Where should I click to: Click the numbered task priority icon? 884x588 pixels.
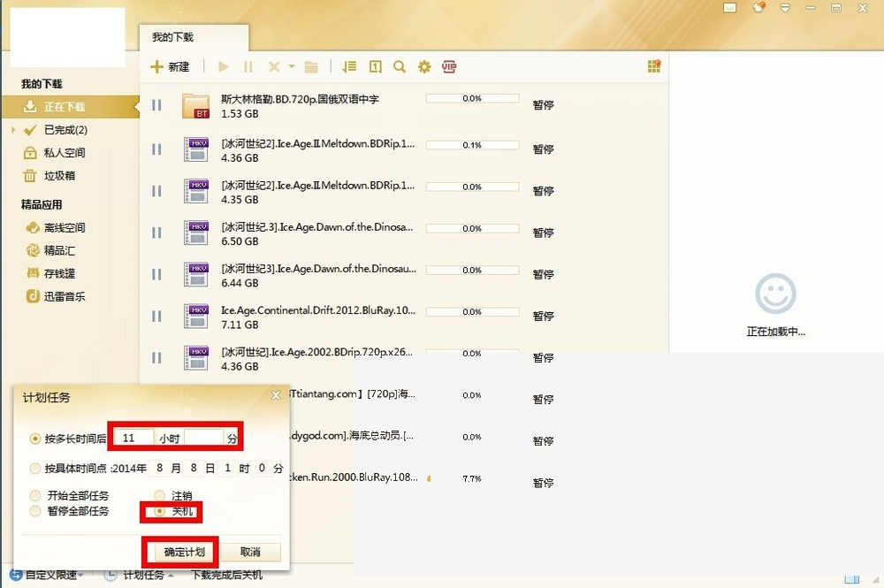click(375, 67)
